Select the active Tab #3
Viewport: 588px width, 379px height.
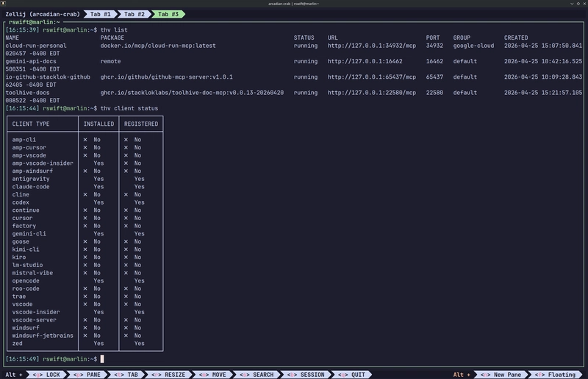click(168, 14)
